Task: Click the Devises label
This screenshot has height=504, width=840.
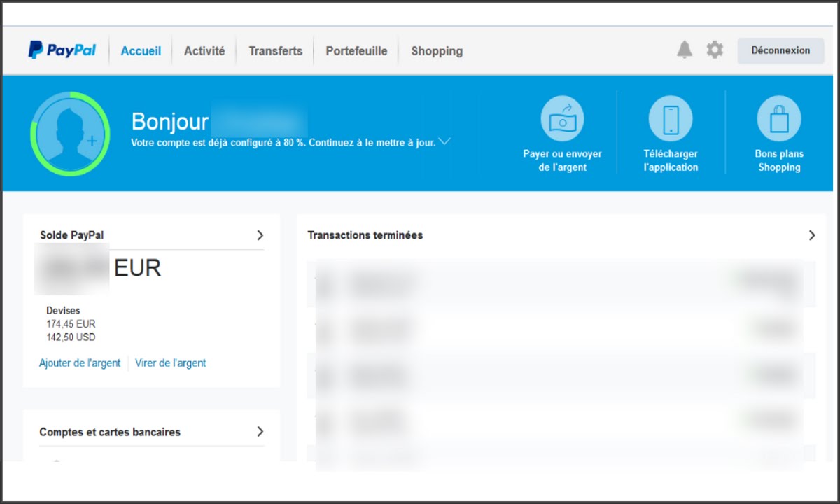Action: tap(63, 310)
